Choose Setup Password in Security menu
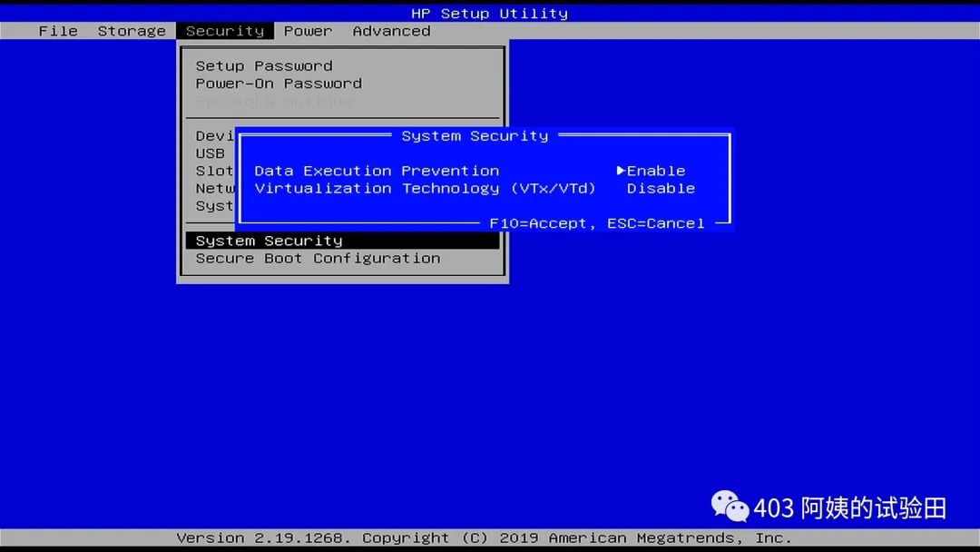 pos(264,65)
